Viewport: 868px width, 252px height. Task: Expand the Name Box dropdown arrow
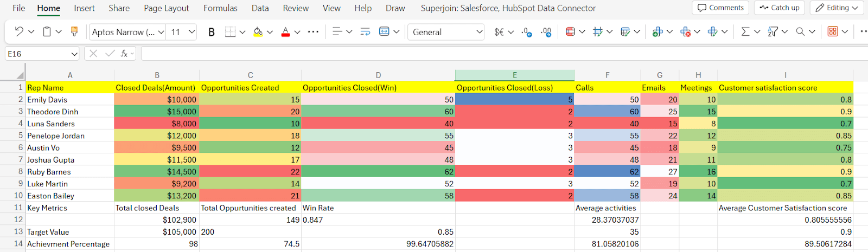74,54
